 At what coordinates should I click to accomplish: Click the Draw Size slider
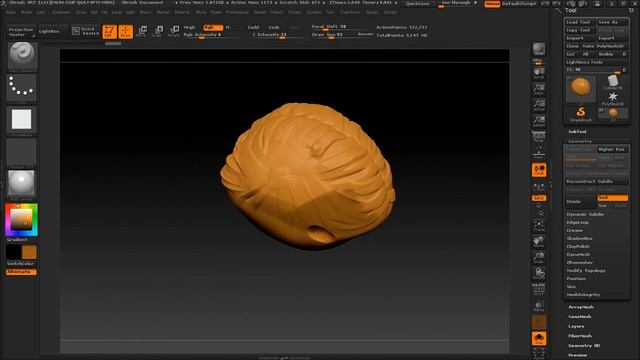[333, 35]
